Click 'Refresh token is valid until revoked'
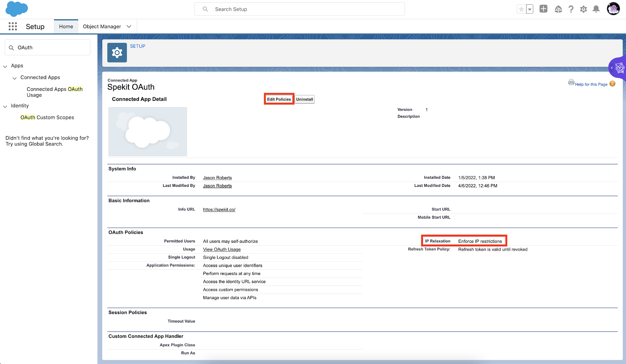This screenshot has width=626, height=364. tap(493, 249)
